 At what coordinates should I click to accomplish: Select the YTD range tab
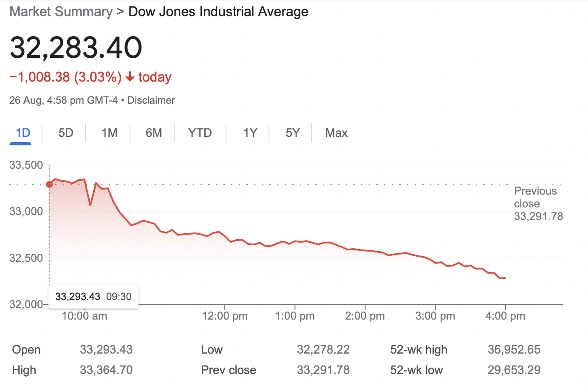coord(200,133)
